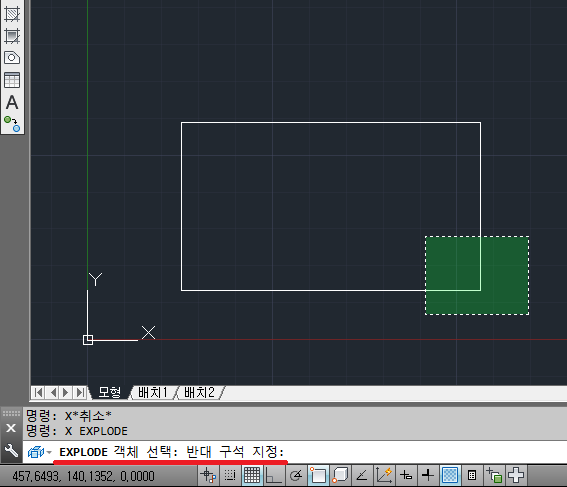Toggle Selection Cycling in status bar
567x487 pixels.
pos(494,475)
